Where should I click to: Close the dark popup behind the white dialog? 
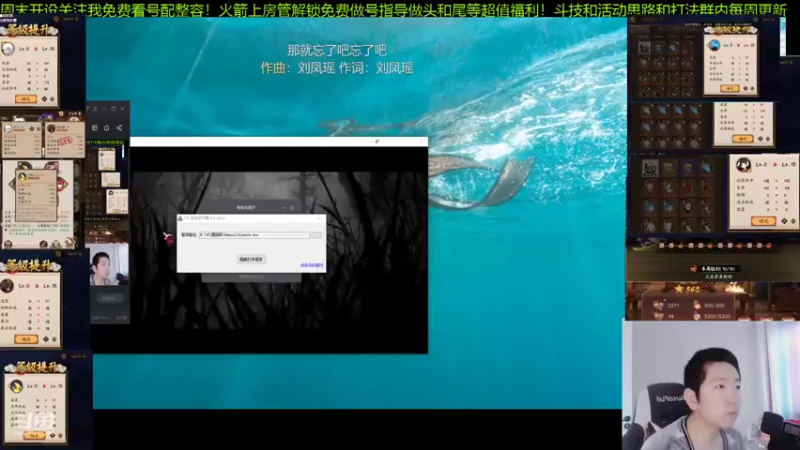tap(292, 208)
